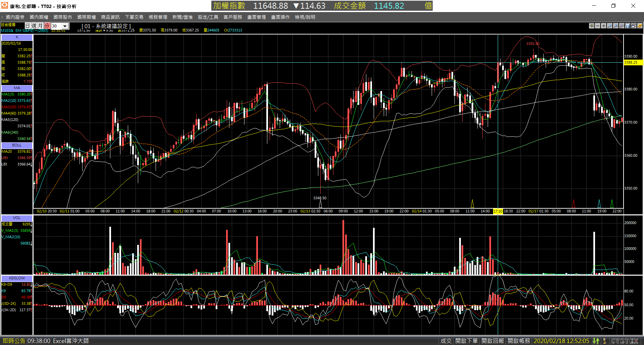Toggle the minute (分) chart period
This screenshot has width=644, height=345.
(x=47, y=26)
